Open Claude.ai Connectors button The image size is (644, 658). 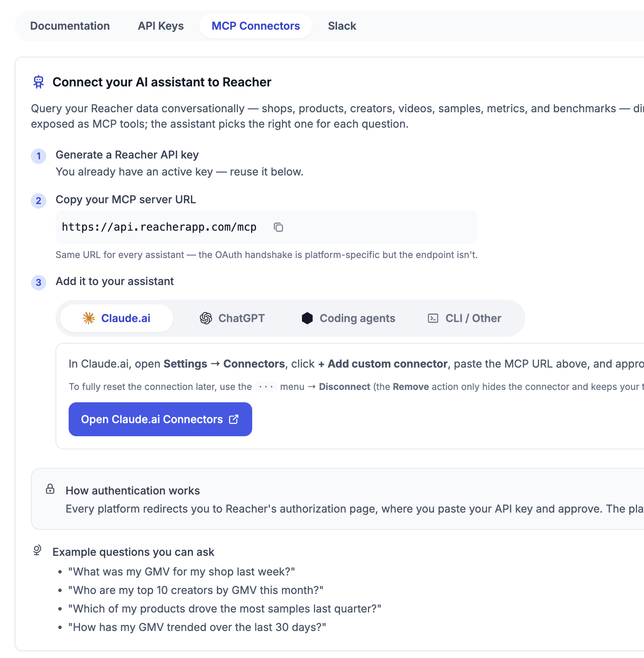coord(160,419)
